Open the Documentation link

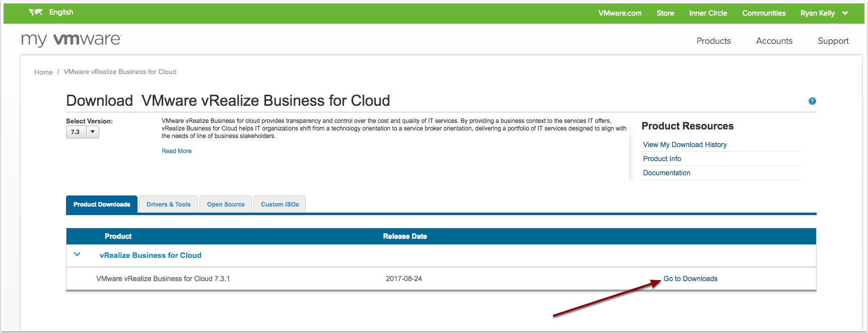pos(666,173)
